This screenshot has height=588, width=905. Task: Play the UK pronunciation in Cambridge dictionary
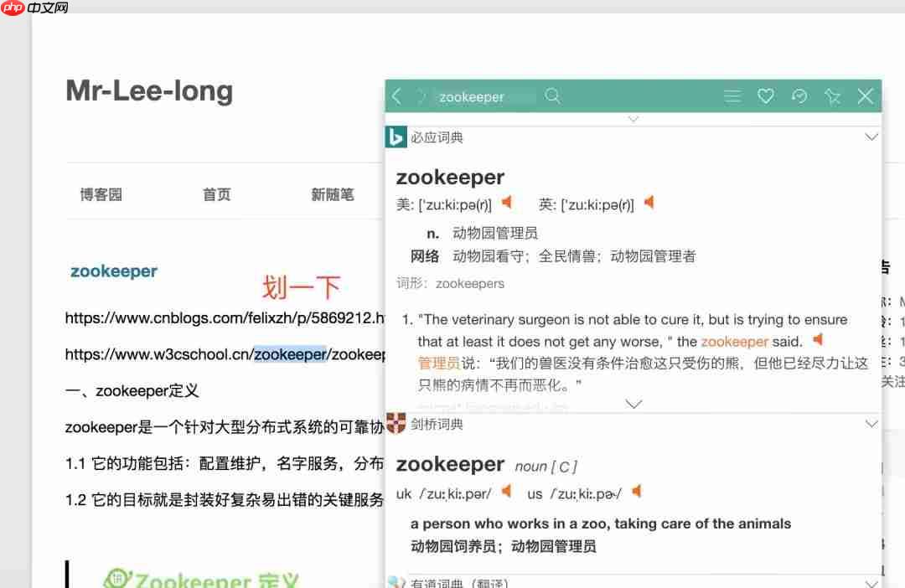click(x=505, y=493)
